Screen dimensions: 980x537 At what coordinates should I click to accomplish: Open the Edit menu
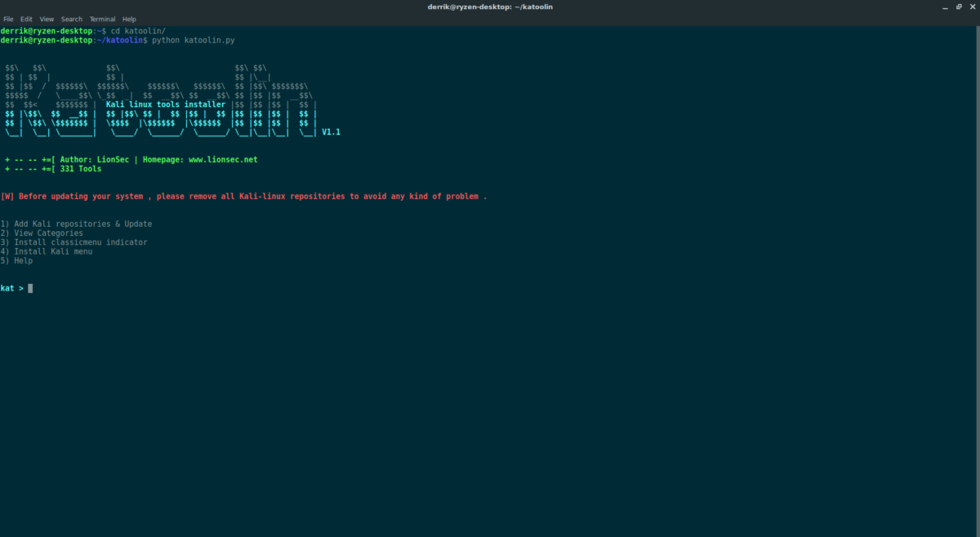(27, 19)
